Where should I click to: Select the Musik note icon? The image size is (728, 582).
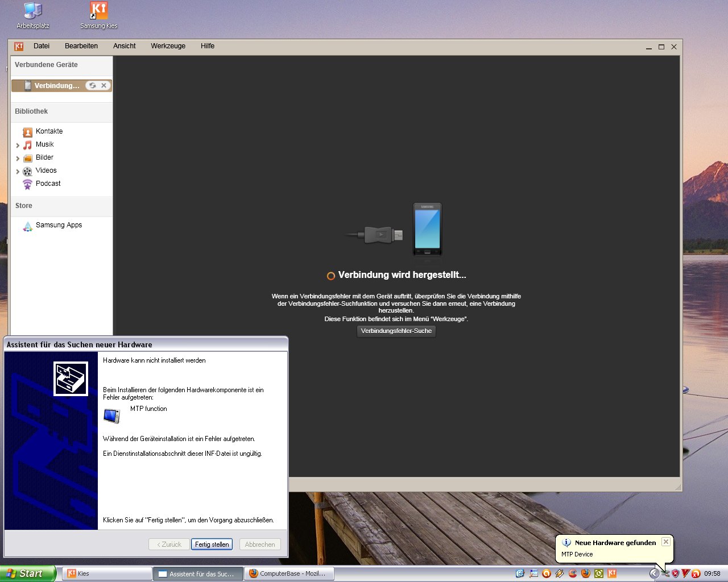[x=27, y=145]
